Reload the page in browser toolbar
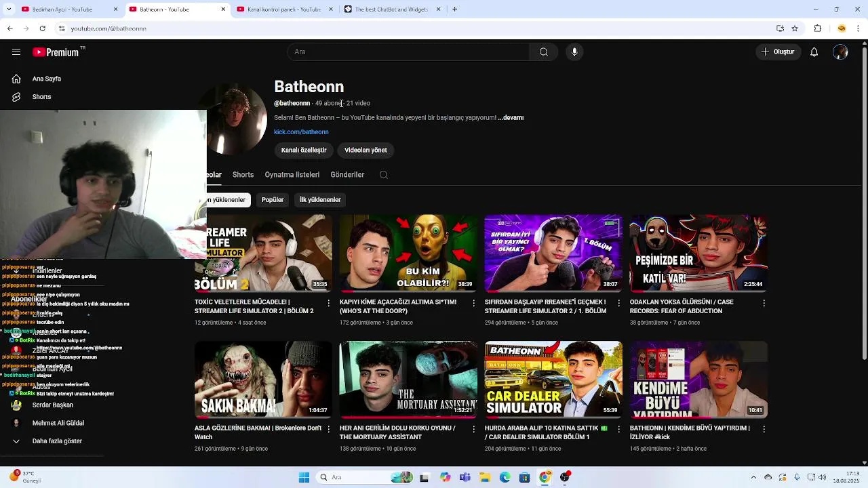Viewport: 868px width, 488px height. 42,28
